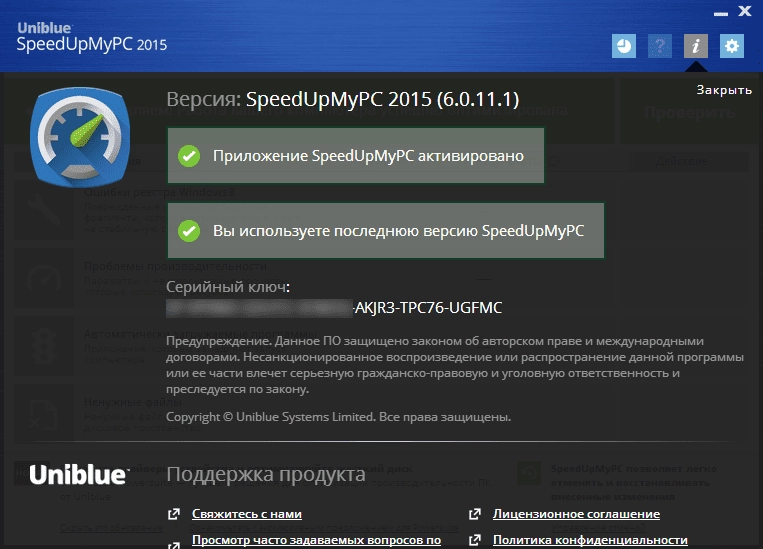The height and width of the screenshot is (549, 763).
Task: Open the help question mark icon
Action: tap(659, 46)
